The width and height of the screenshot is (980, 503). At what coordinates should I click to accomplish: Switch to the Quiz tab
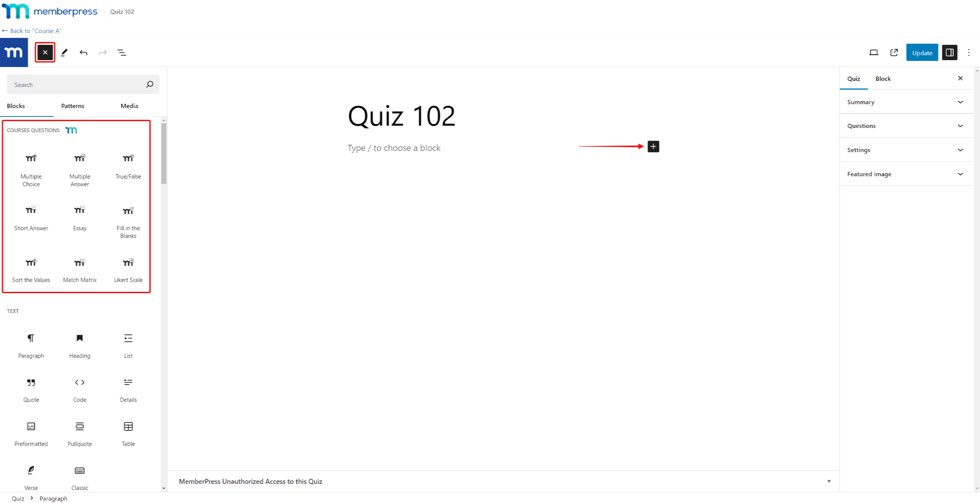(x=854, y=78)
